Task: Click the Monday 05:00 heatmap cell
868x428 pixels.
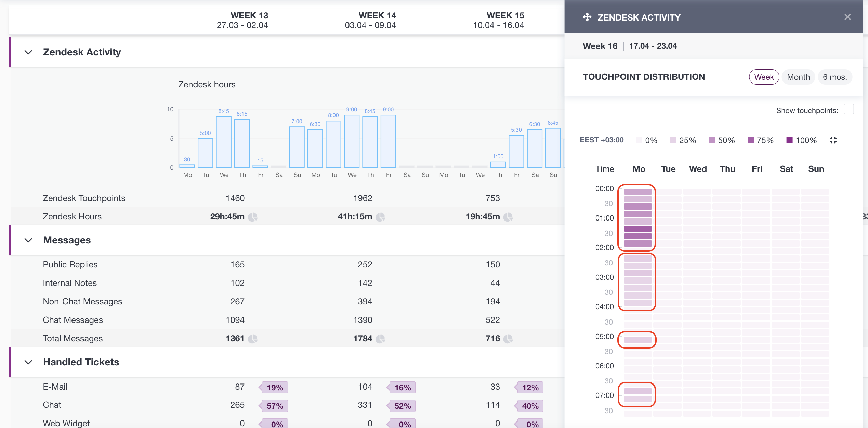Action: 638,340
